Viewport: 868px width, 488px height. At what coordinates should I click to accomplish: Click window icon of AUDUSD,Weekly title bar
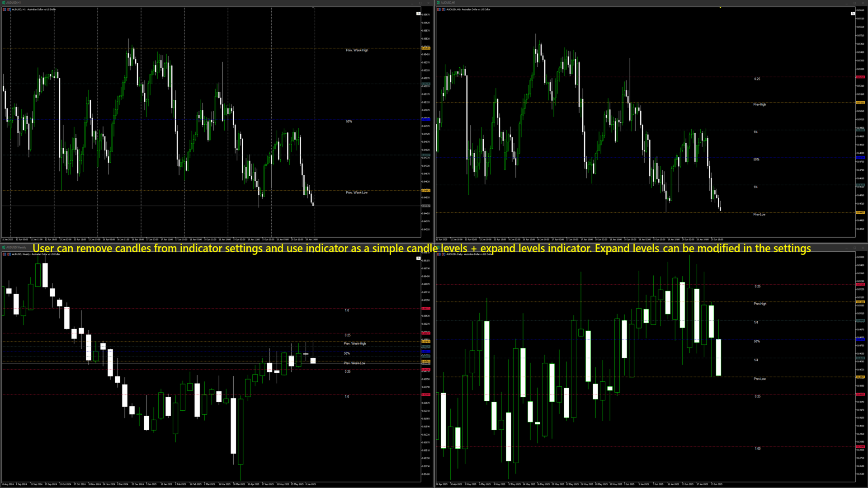pyautogui.click(x=4, y=247)
